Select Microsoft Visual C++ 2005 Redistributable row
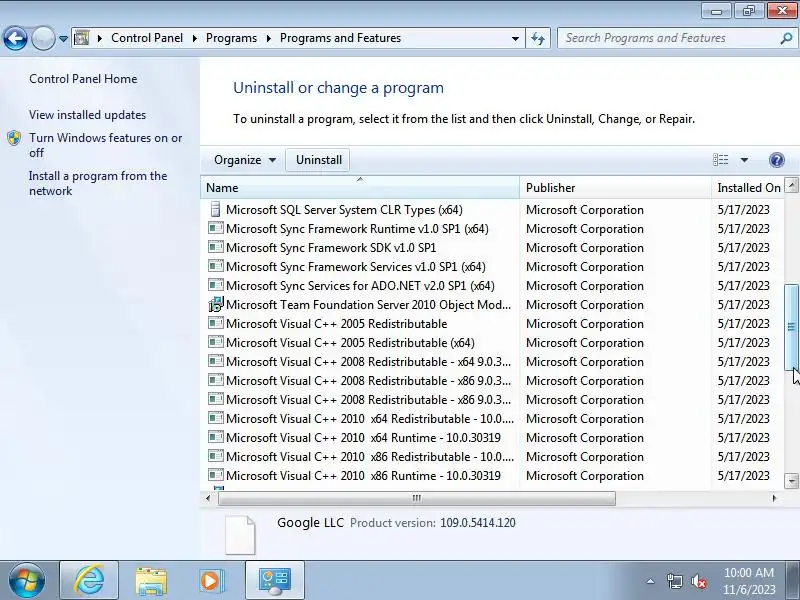The image size is (800, 600). (492, 323)
